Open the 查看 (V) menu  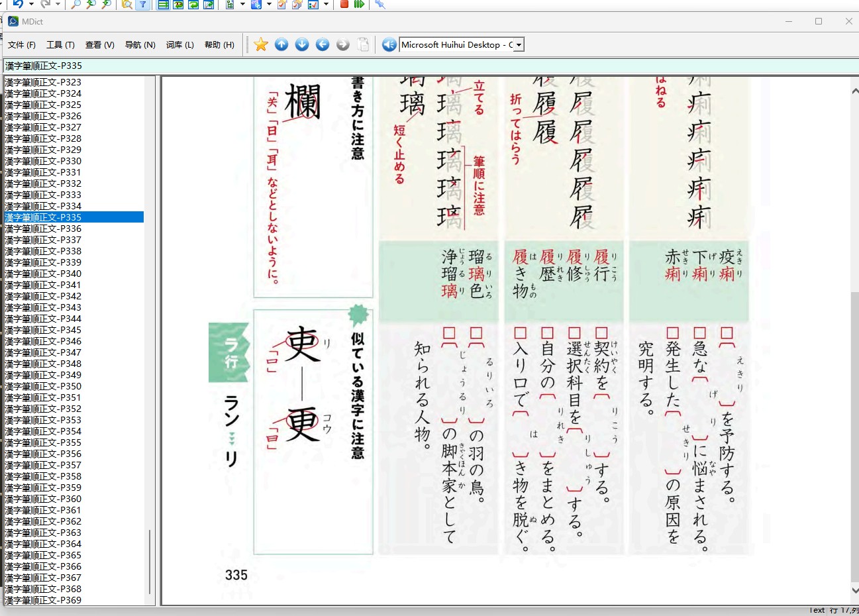click(100, 45)
